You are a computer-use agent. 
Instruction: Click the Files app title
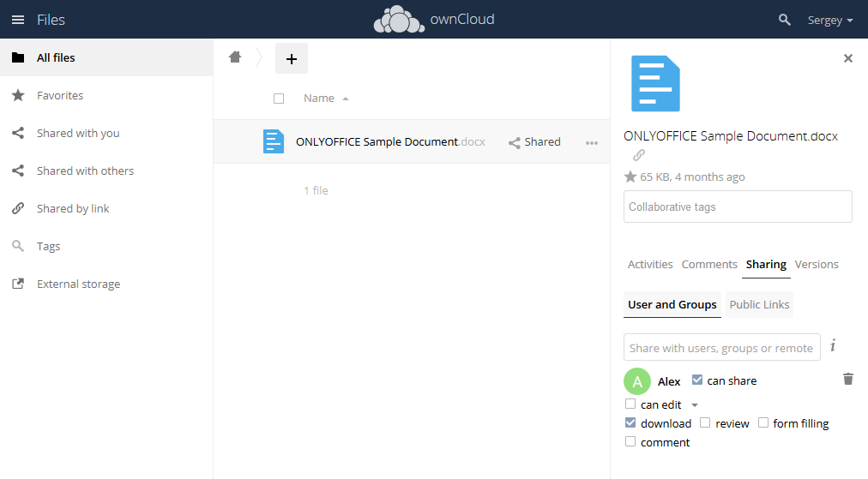tap(51, 20)
